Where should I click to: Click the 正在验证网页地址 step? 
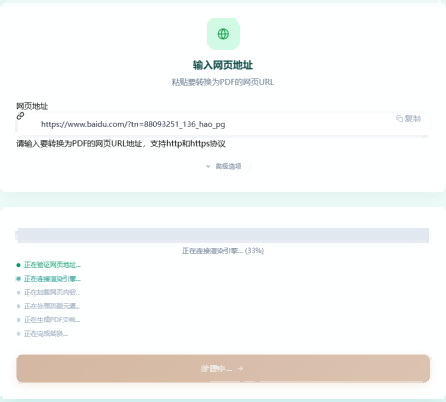pyautogui.click(x=49, y=265)
